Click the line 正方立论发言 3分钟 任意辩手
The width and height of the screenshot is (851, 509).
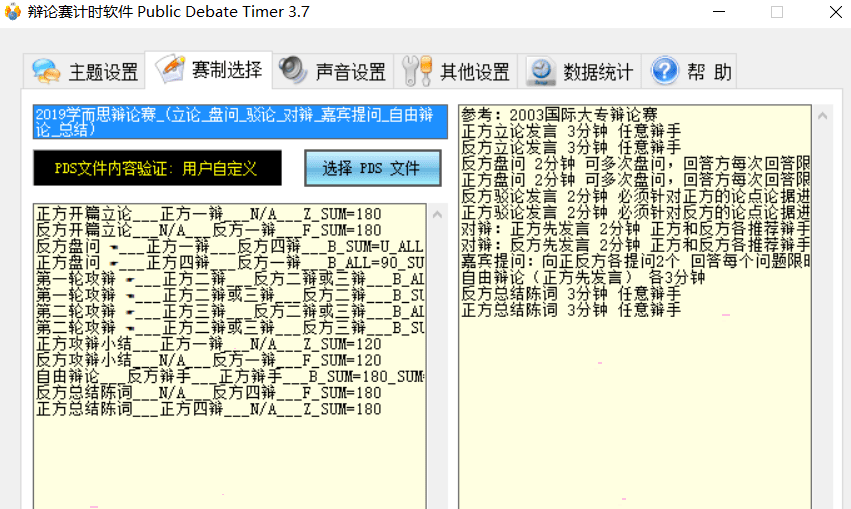click(x=571, y=131)
